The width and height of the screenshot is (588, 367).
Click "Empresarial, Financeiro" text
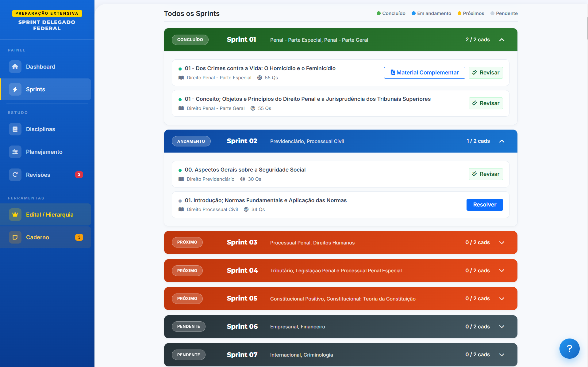298,327
